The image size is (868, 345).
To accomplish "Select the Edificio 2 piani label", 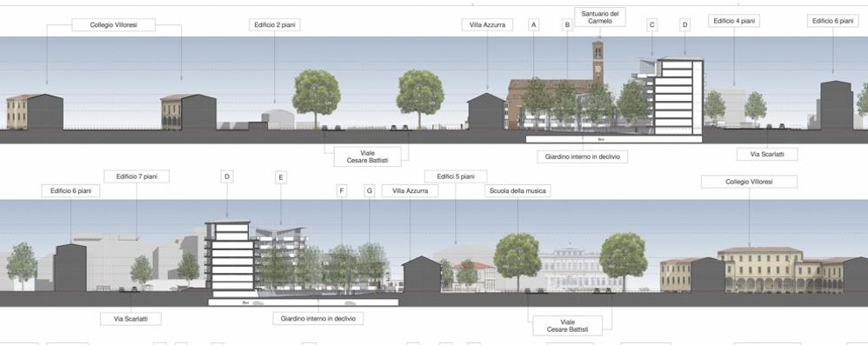I will point(275,25).
